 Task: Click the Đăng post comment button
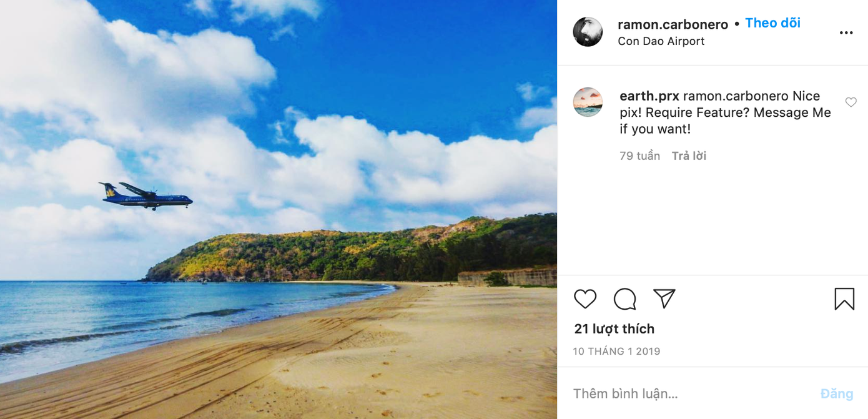(x=836, y=394)
